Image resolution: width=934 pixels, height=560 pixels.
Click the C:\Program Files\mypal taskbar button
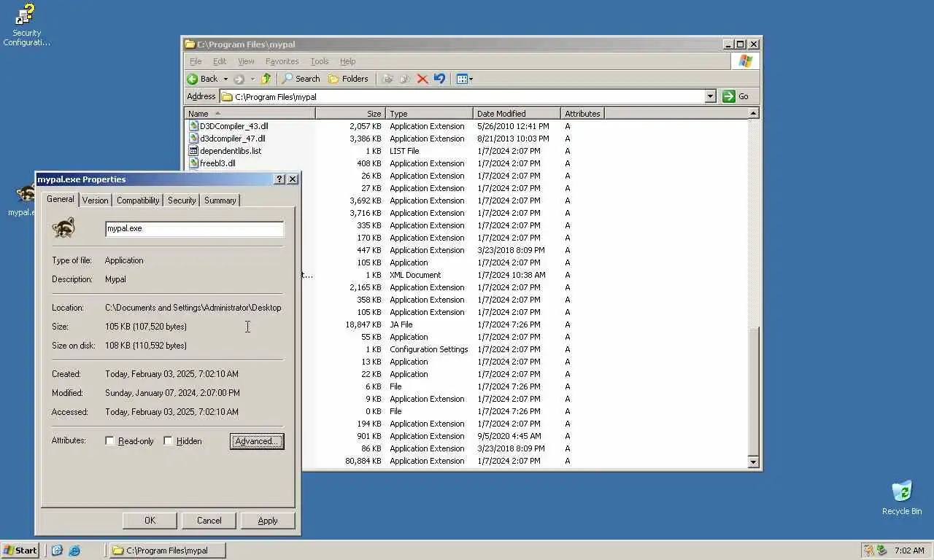166,551
